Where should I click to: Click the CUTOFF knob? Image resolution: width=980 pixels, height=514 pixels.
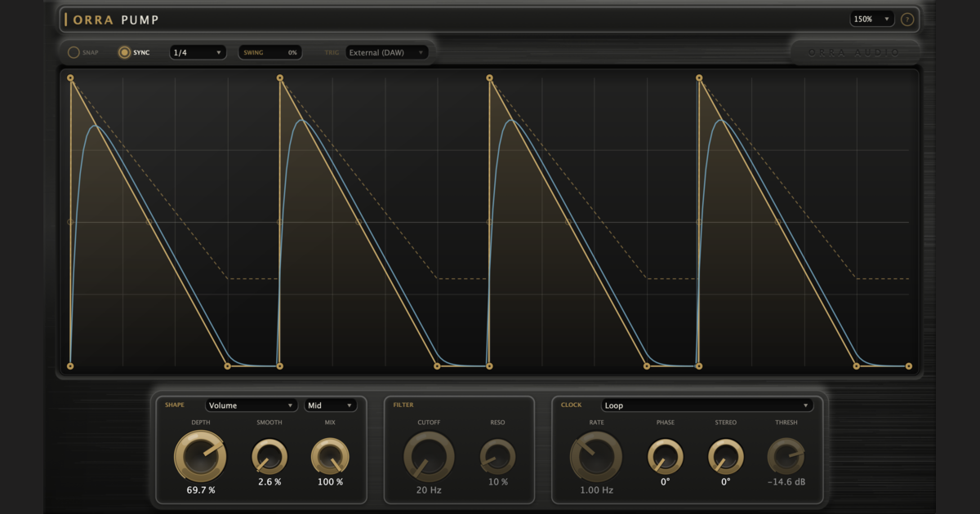pyautogui.click(x=429, y=456)
